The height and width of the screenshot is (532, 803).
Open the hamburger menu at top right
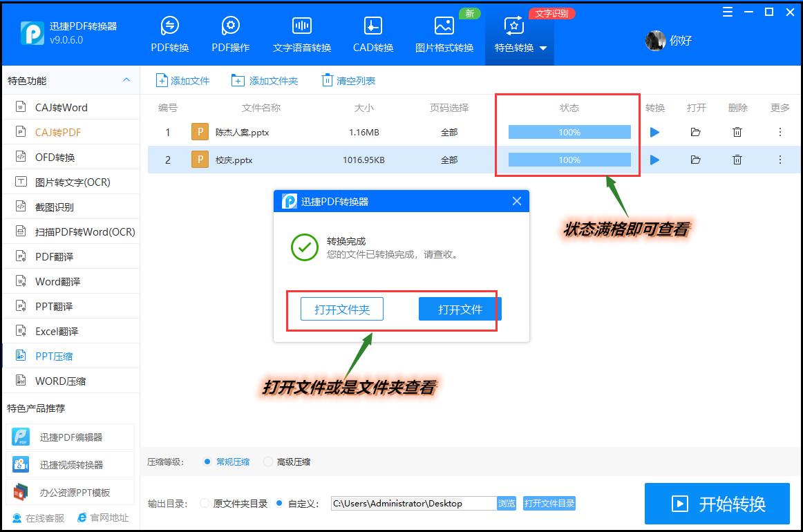pos(727,12)
